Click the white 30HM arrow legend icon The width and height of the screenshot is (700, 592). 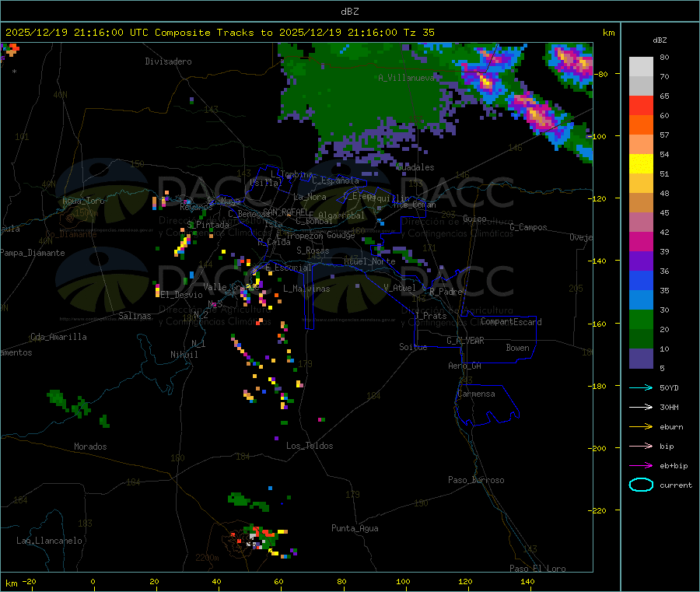click(641, 407)
